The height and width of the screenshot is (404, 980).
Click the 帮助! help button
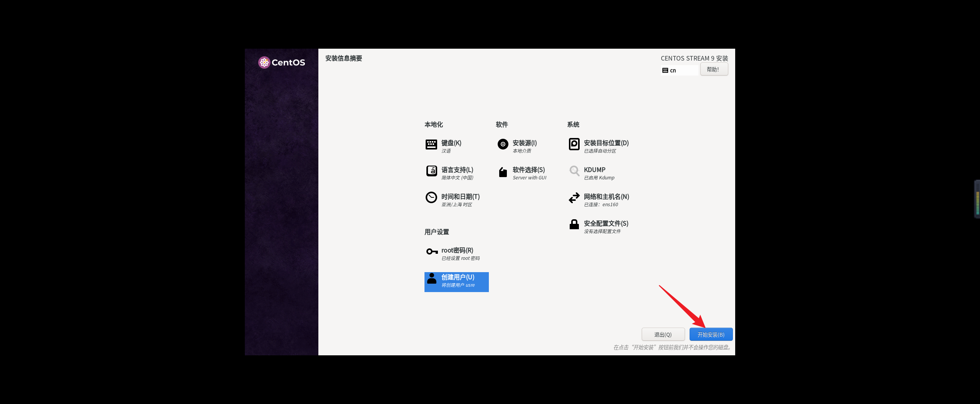click(714, 69)
